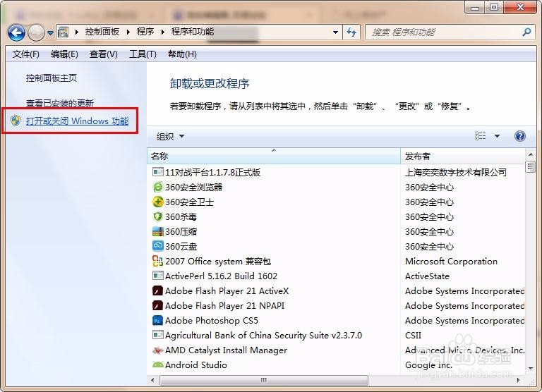Click the vertical scrollbar down arrow
Viewport: 542px width, 392px height.
[x=531, y=369]
